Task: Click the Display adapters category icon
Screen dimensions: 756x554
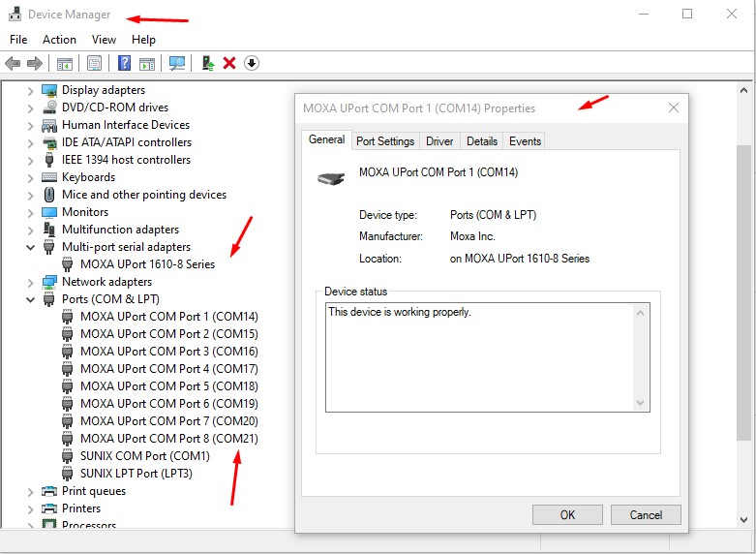Action: 49,90
